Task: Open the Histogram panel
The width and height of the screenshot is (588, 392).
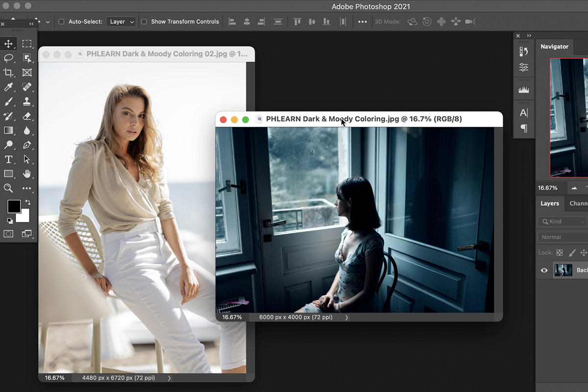Action: [524, 89]
